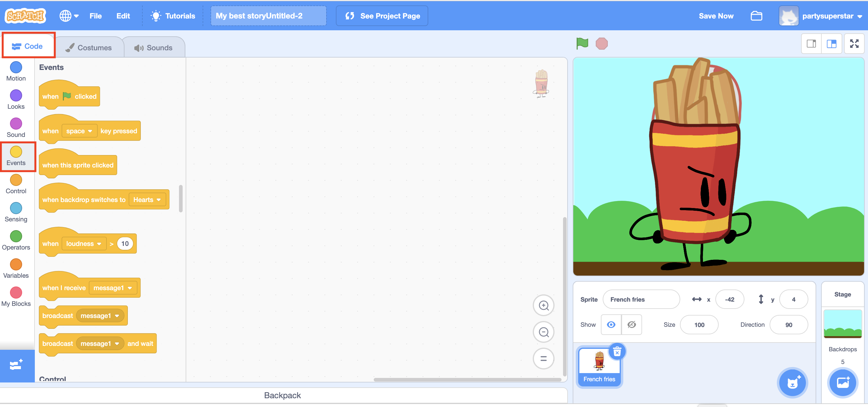Reset workspace zoom with equals icon
The height and width of the screenshot is (407, 868).
click(x=543, y=359)
